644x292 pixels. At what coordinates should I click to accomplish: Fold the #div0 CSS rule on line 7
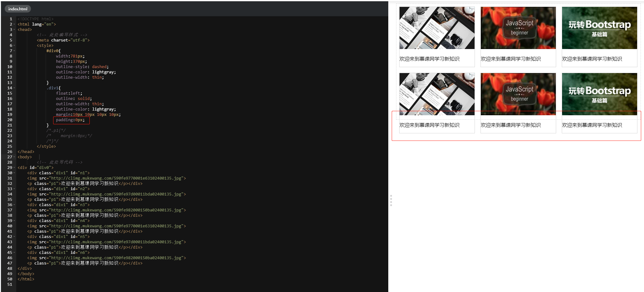tap(14, 51)
